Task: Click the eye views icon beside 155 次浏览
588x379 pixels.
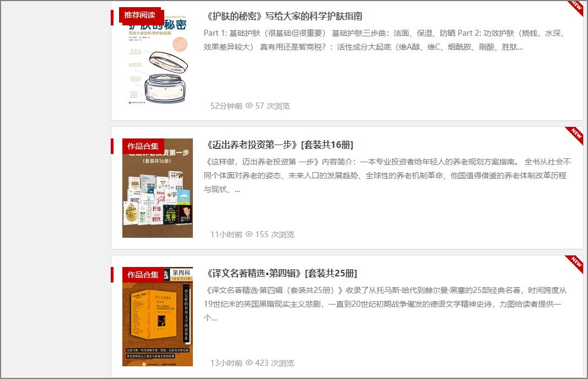Action: (x=249, y=234)
